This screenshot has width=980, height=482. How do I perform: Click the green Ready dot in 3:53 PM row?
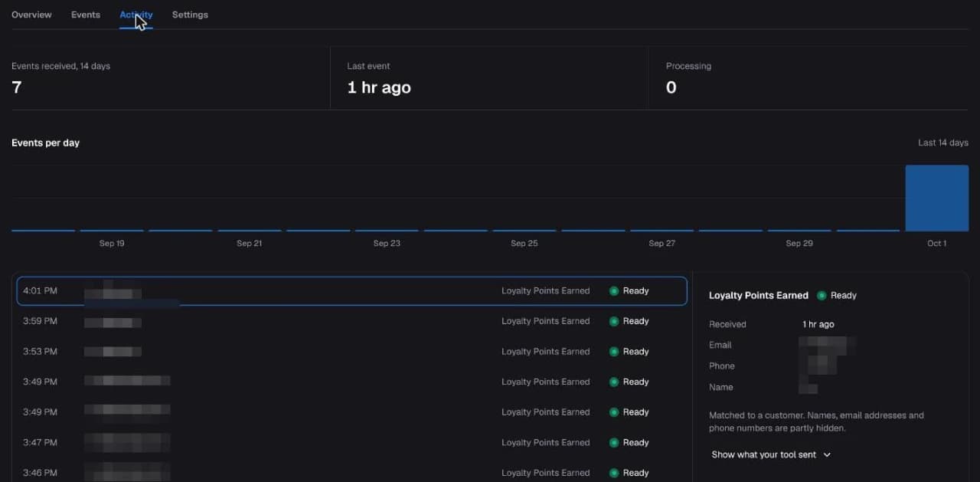click(614, 352)
